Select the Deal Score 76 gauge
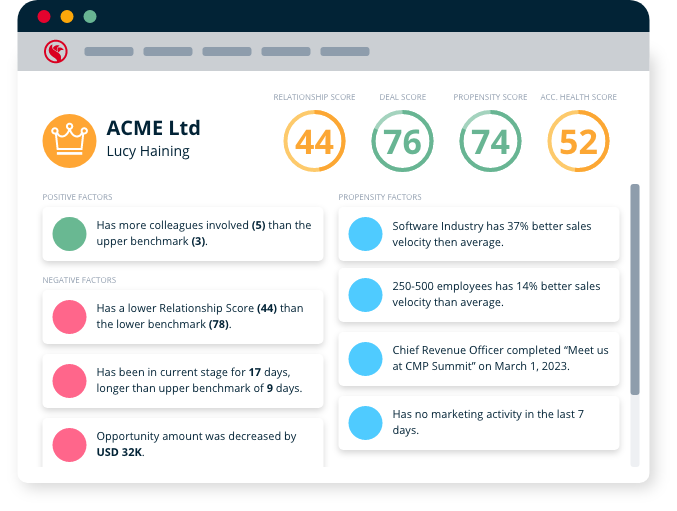677x511 pixels. [x=402, y=141]
